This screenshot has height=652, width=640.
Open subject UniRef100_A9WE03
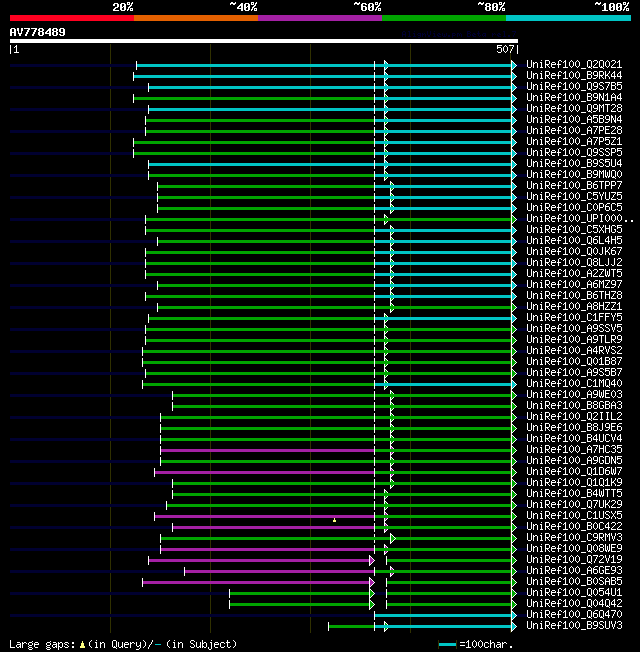click(574, 394)
